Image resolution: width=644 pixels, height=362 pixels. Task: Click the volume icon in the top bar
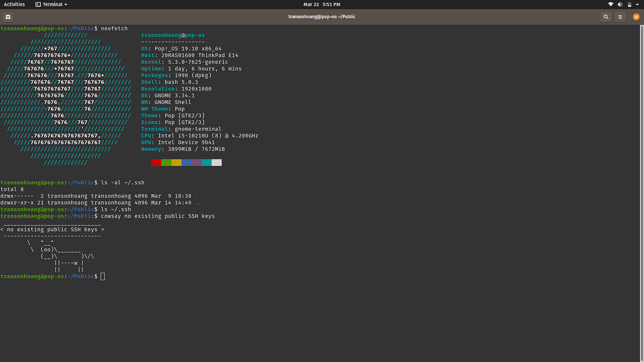tap(620, 4)
